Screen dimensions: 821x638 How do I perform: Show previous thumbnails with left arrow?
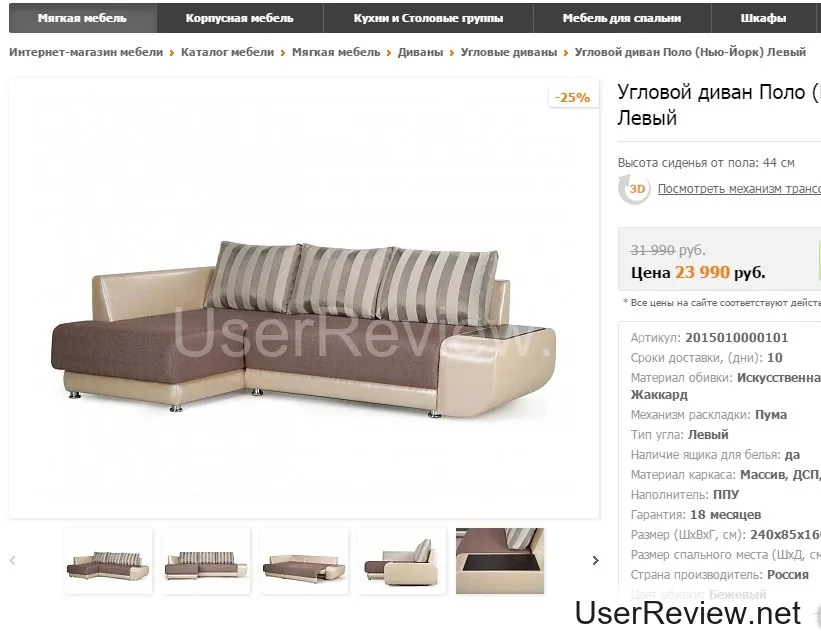[x=13, y=560]
